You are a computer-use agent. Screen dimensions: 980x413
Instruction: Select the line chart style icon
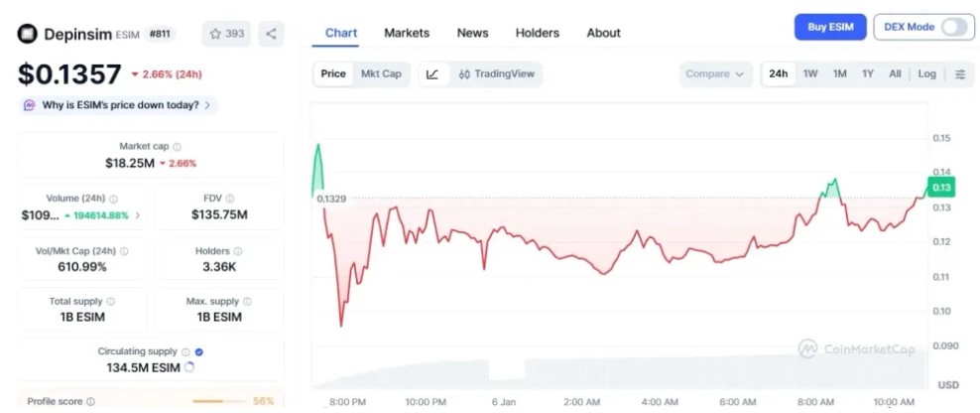click(432, 73)
